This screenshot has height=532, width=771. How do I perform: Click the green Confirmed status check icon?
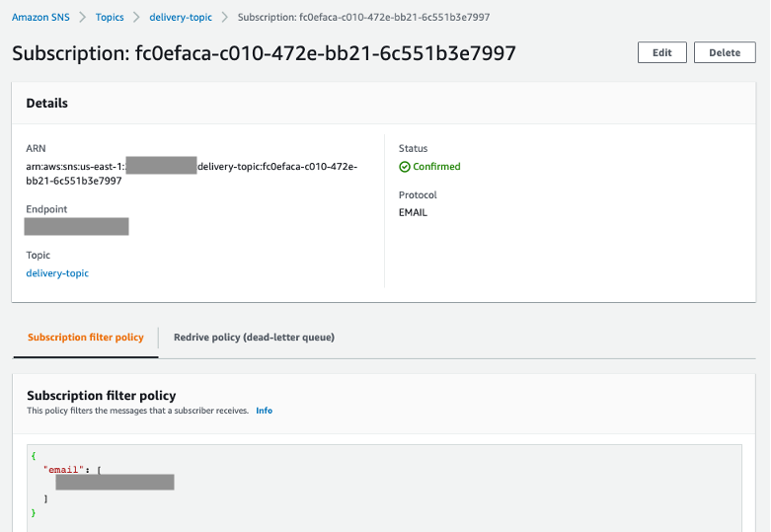(404, 167)
